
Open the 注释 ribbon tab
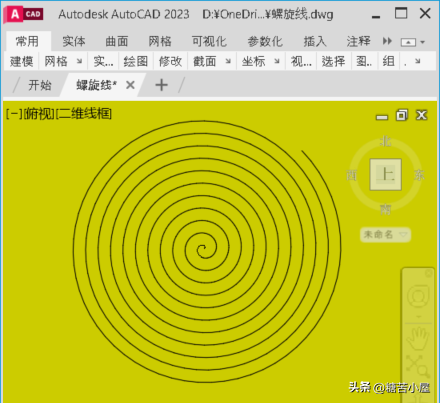point(358,41)
